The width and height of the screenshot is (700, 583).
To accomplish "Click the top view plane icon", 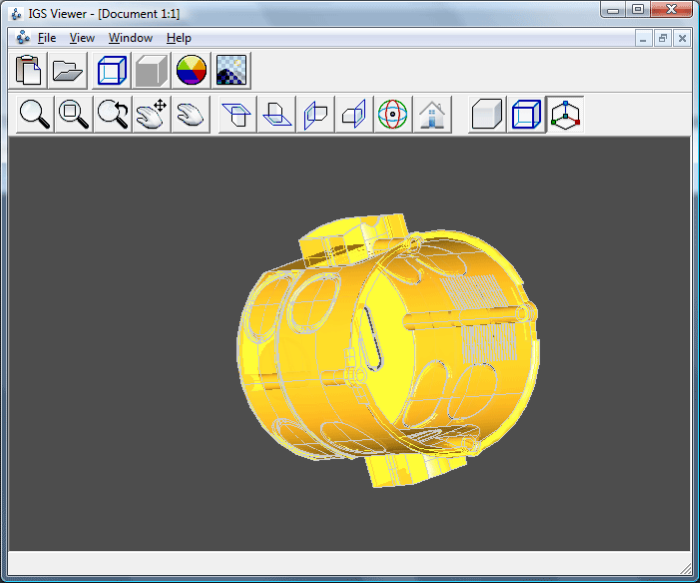I will pyautogui.click(x=237, y=115).
